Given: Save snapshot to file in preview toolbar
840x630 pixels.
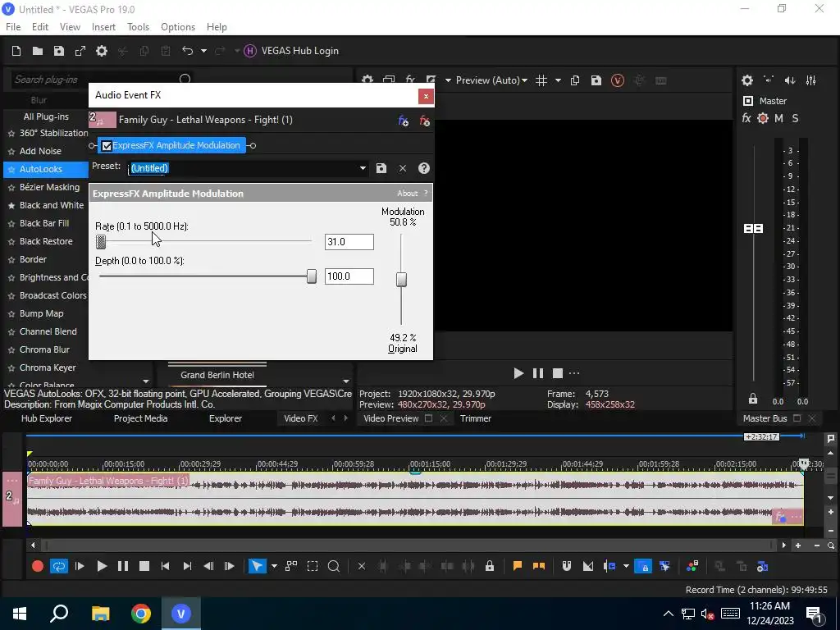Looking at the screenshot, I should coord(596,80).
